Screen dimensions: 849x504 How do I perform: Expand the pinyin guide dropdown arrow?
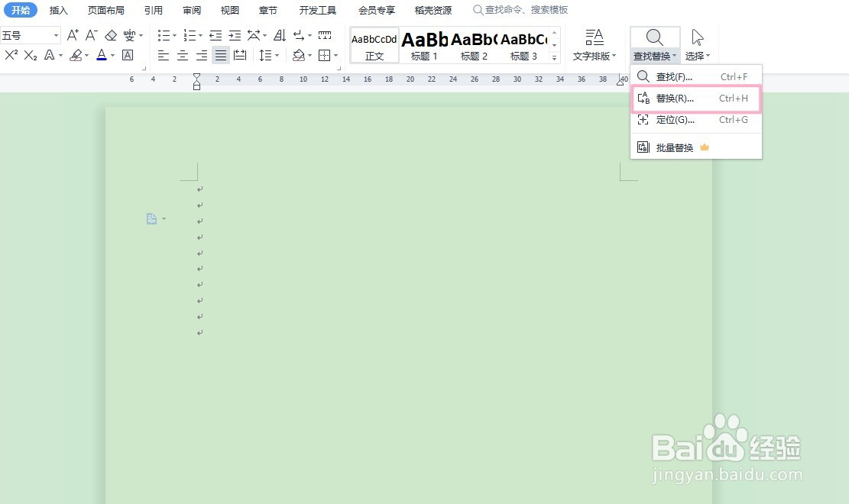coord(141,36)
